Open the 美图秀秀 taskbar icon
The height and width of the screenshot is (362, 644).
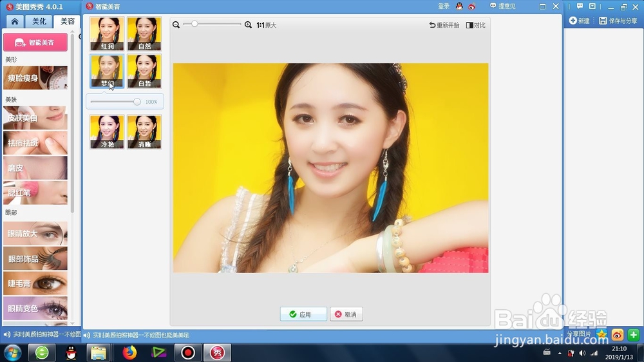(217, 352)
